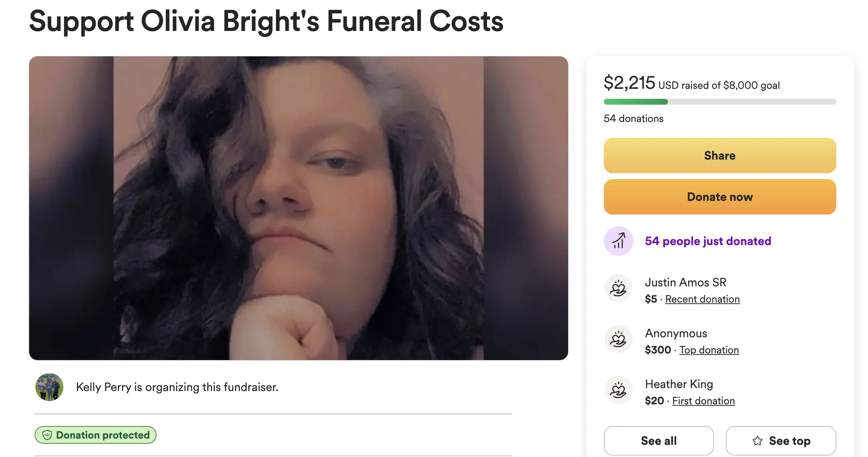Click the shield icon in Donation protected badge
This screenshot has height=457, width=868.
pyautogui.click(x=47, y=435)
